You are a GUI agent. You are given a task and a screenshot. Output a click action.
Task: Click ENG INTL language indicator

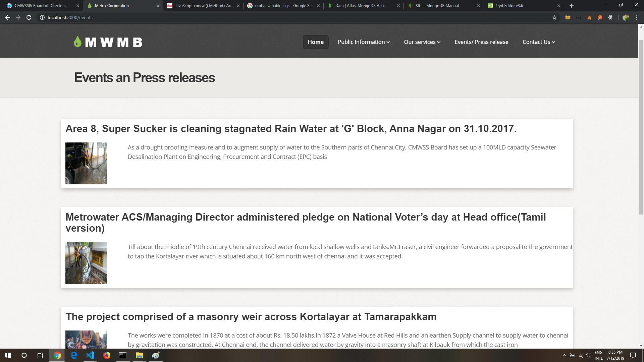[598, 355]
